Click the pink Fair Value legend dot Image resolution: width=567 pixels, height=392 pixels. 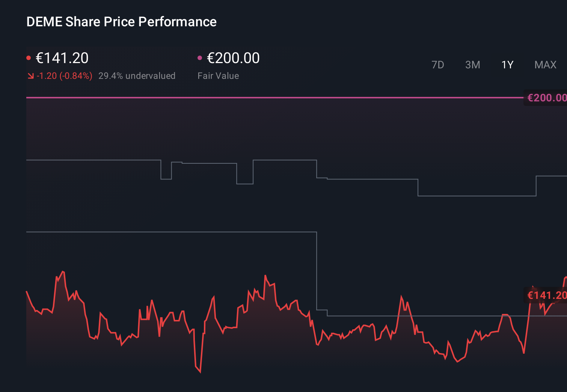coord(200,57)
